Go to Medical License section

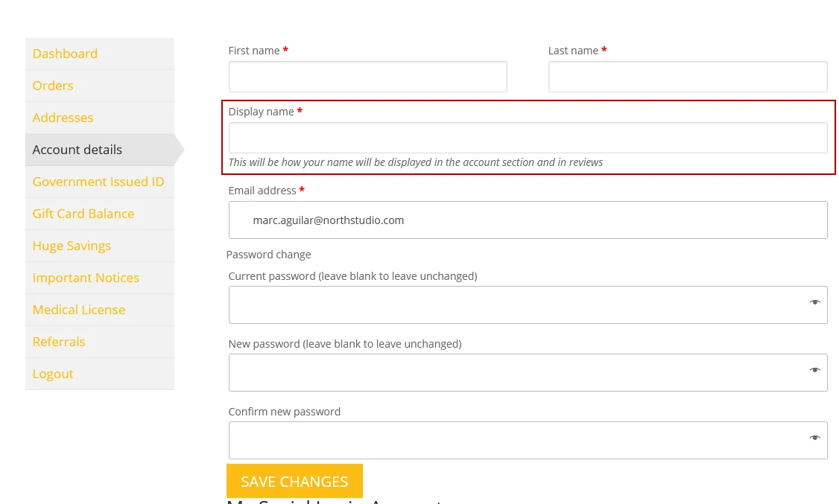point(79,310)
